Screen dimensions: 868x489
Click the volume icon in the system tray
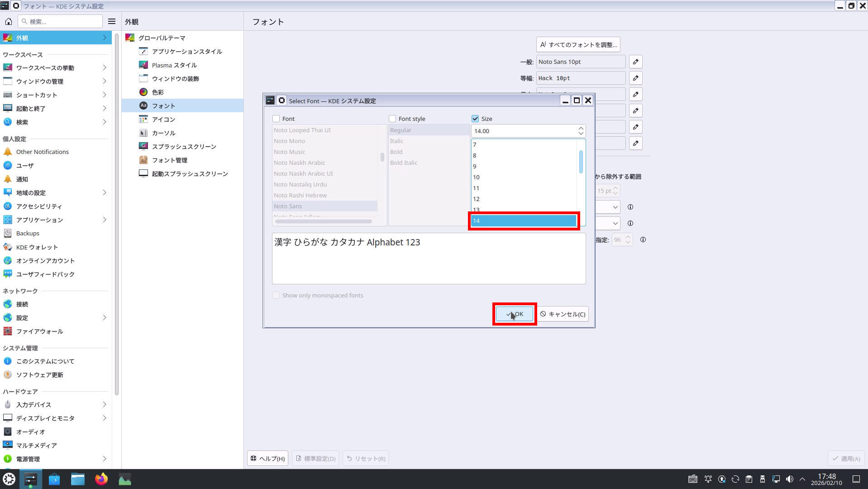(x=789, y=479)
